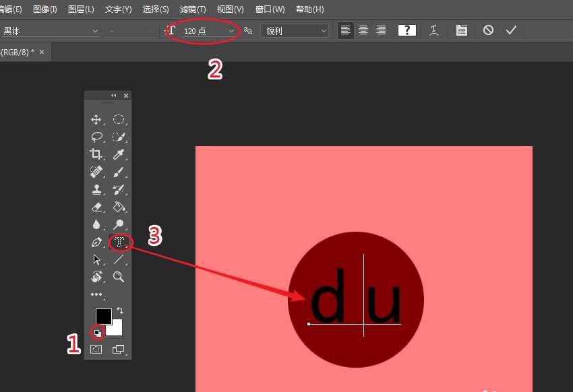Cancel the current text edit

point(489,30)
